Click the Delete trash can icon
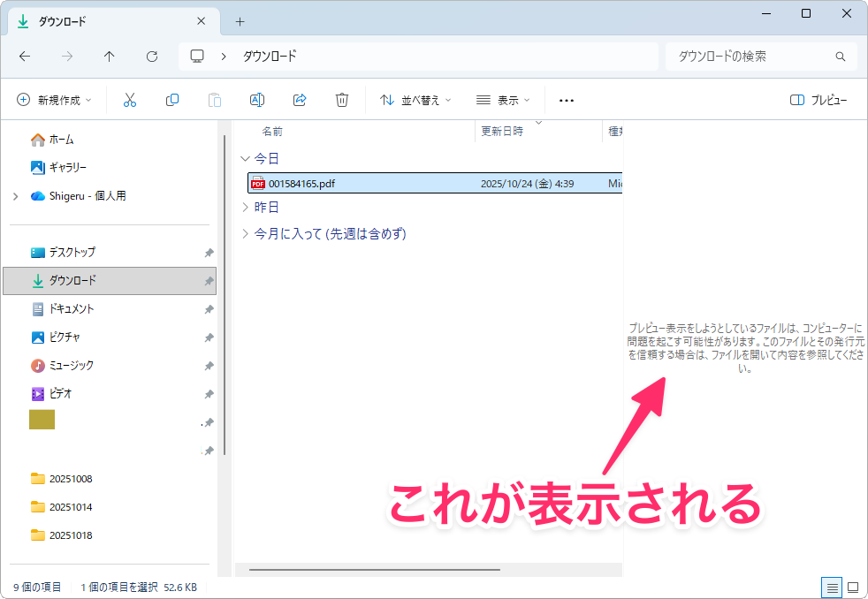The width and height of the screenshot is (868, 599). (342, 101)
